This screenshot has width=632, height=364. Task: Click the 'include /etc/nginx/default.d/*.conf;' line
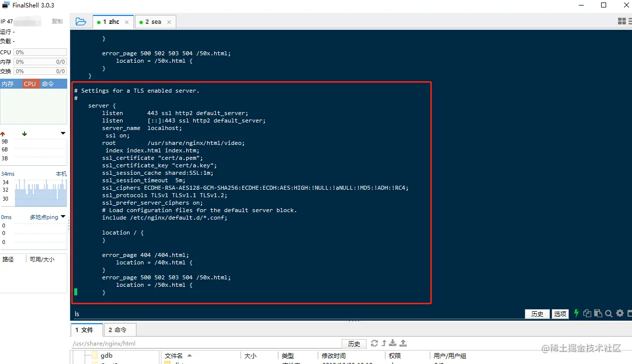pos(165,218)
